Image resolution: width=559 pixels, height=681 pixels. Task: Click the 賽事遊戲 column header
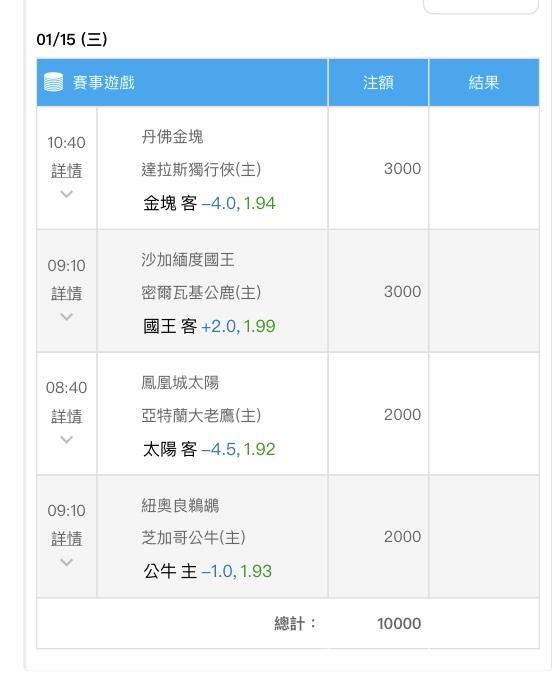point(103,83)
